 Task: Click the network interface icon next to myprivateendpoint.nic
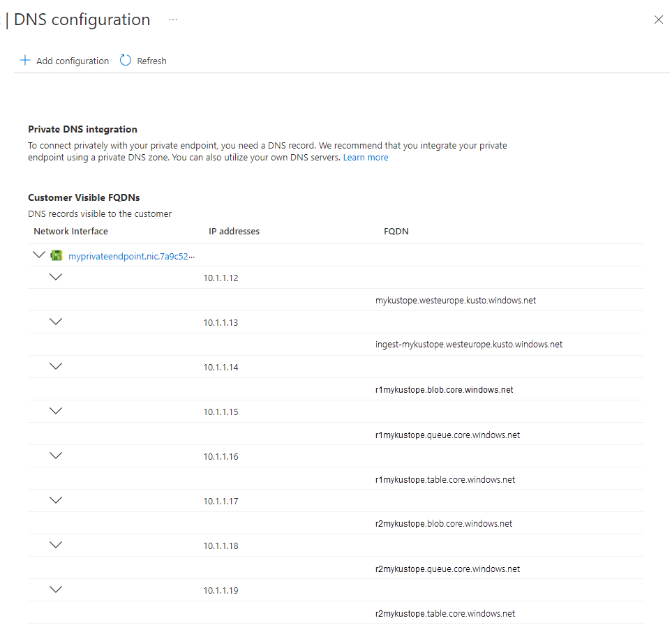click(x=57, y=255)
